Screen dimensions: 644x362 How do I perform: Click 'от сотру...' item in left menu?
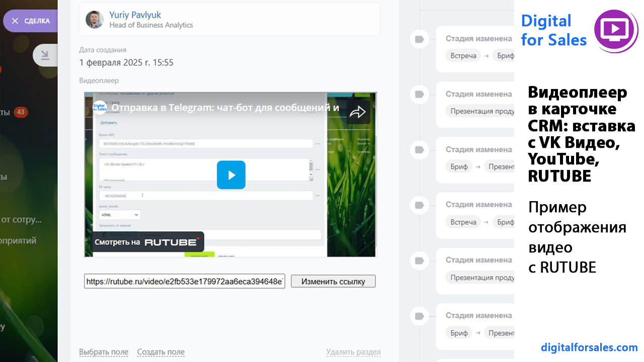click(21, 220)
